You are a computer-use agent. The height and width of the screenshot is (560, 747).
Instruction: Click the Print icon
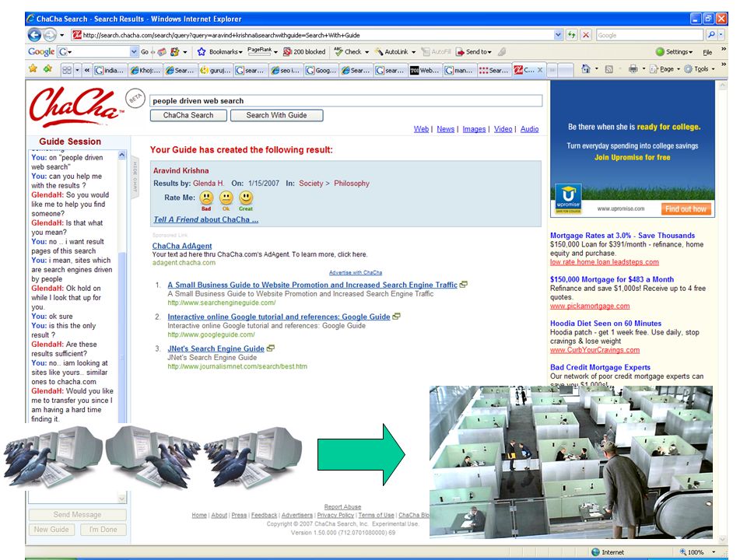pos(633,69)
